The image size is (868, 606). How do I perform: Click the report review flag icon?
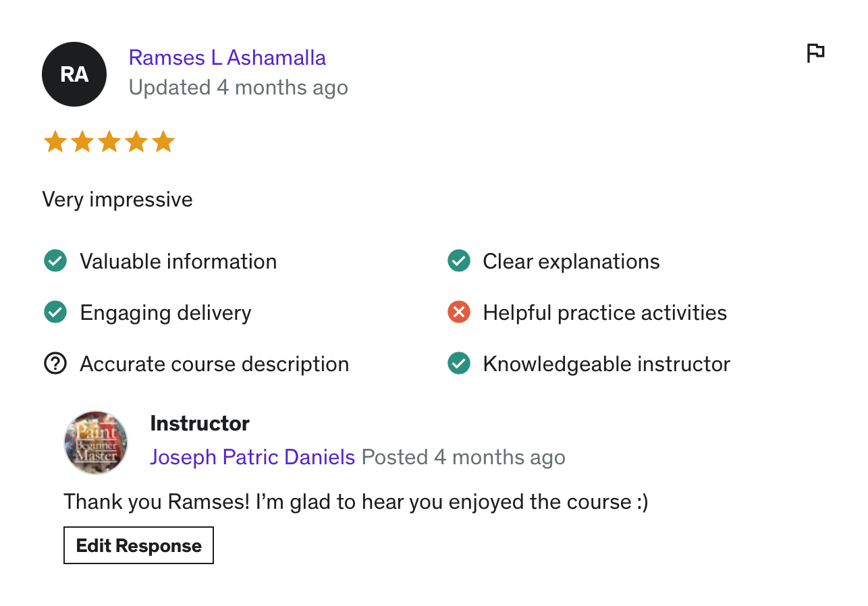point(815,53)
